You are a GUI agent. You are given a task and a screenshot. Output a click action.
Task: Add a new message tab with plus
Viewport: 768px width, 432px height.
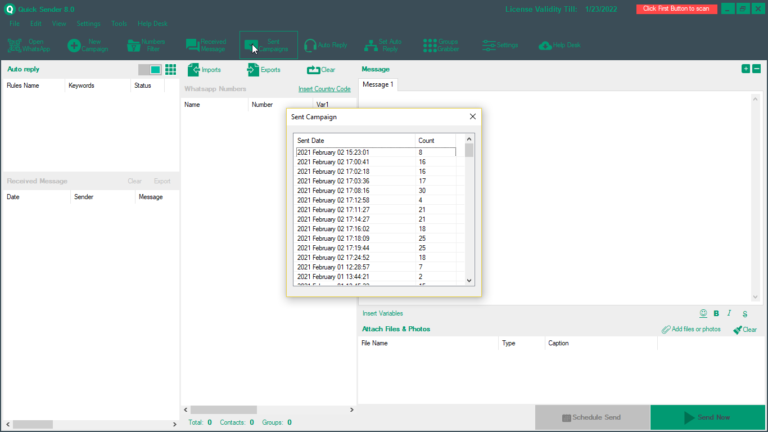(745, 69)
